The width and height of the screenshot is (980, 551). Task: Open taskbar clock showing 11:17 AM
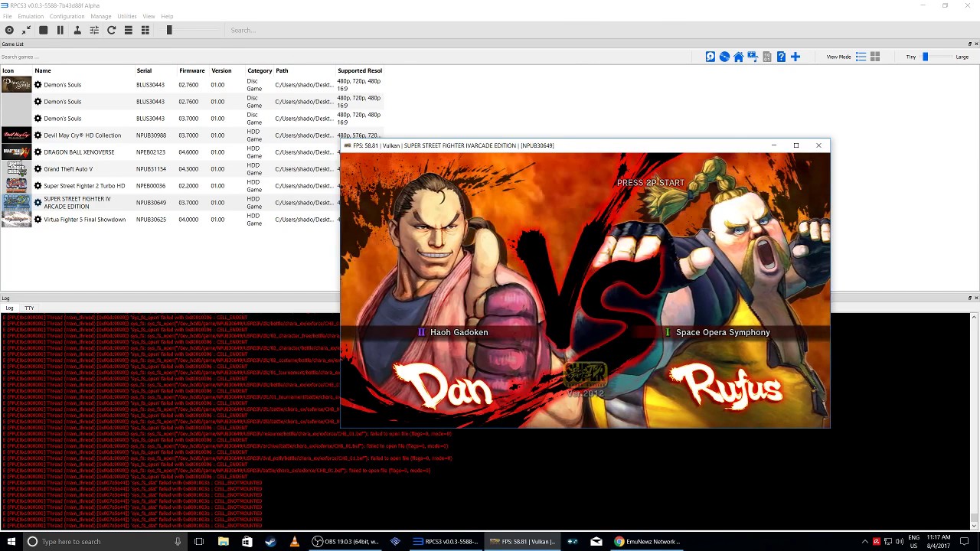click(x=940, y=541)
